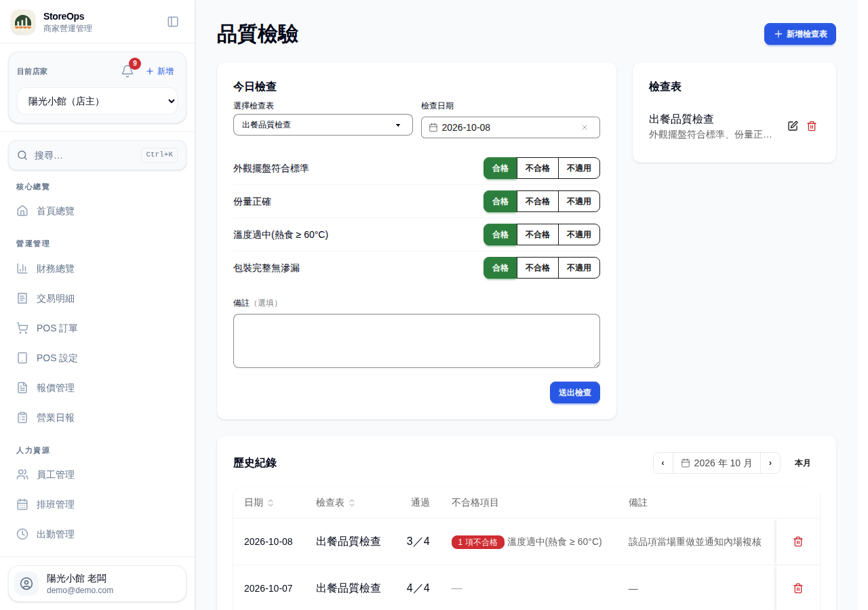The width and height of the screenshot is (868, 610).
Task: Delete the 出餐品質檢查 checklist
Action: pyautogui.click(x=812, y=126)
